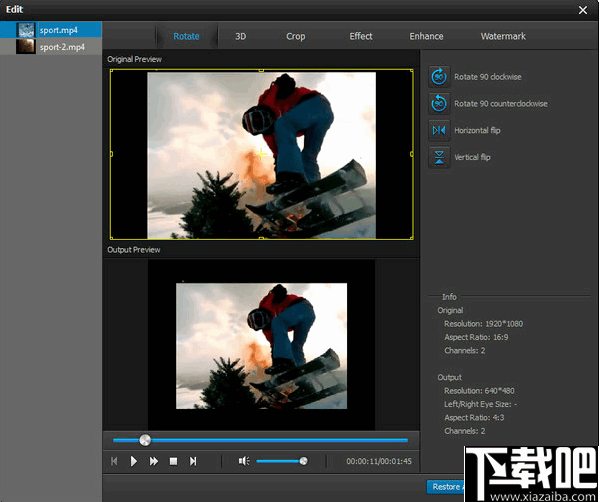This screenshot has width=600, height=502.
Task: Open the Enhance tab
Action: (426, 36)
